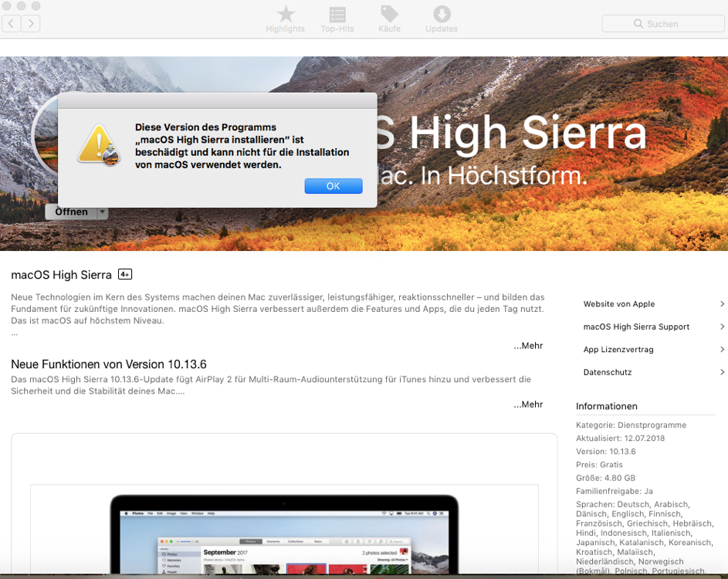Click the In Höchstform banner subtitle
The height and width of the screenshot is (579, 728).
(483, 176)
